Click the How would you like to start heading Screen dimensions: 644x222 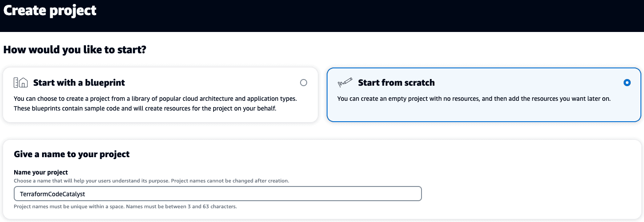click(75, 50)
